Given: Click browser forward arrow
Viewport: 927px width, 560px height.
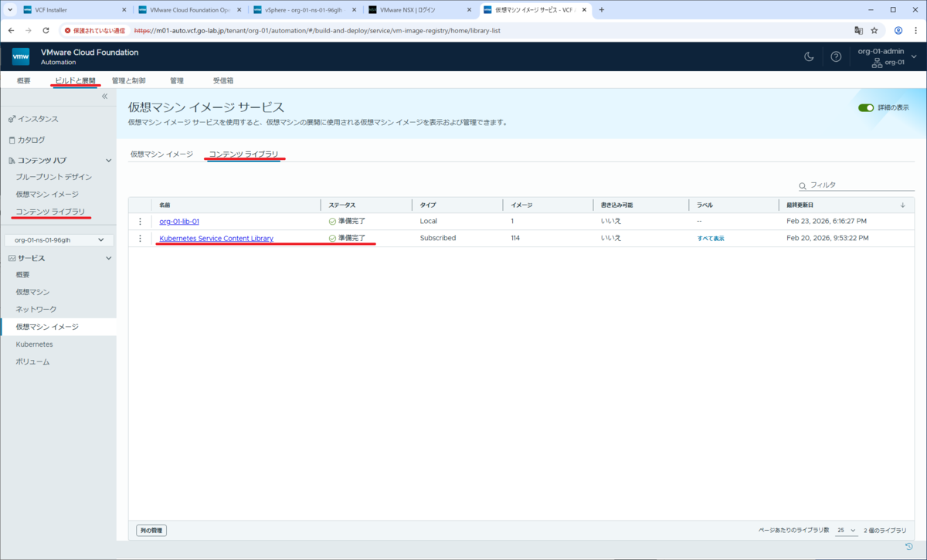Looking at the screenshot, I should click(x=29, y=31).
